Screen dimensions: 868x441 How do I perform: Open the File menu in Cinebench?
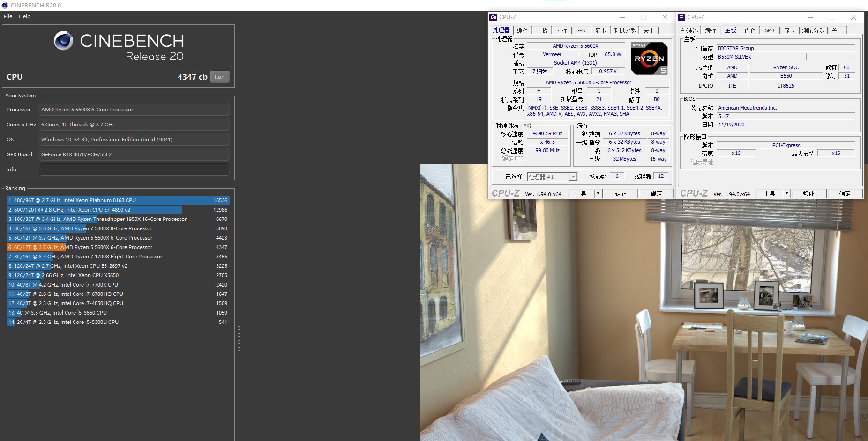pyautogui.click(x=8, y=16)
